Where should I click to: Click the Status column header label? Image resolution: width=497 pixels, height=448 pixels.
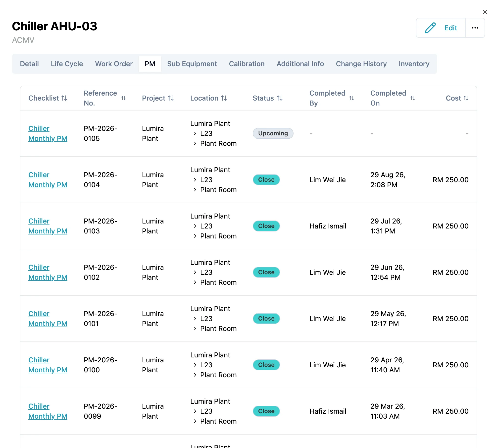tap(263, 98)
